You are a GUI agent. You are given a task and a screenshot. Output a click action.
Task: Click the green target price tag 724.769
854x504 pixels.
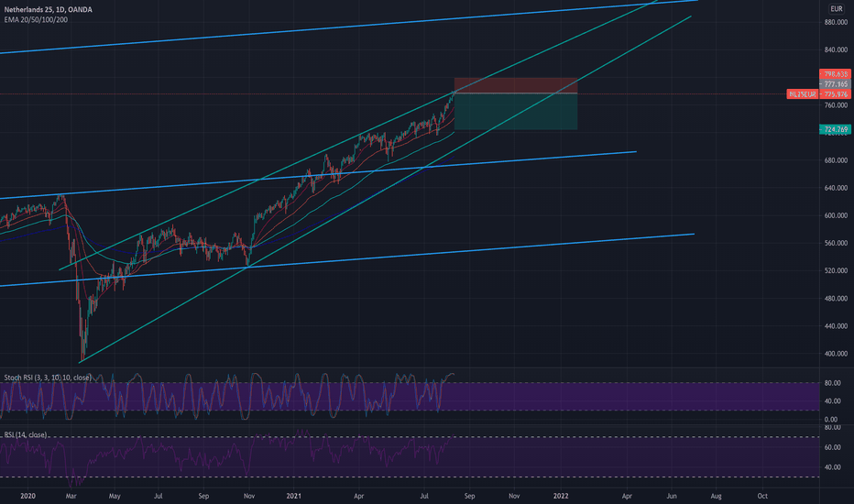tap(836, 129)
